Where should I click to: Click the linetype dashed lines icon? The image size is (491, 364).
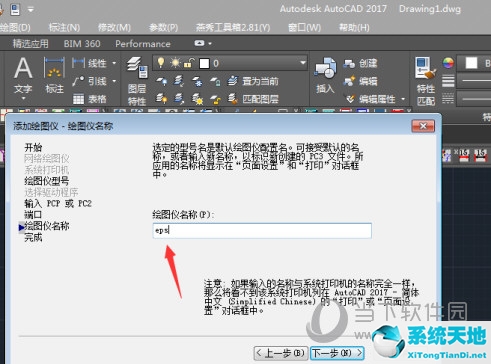448,99
